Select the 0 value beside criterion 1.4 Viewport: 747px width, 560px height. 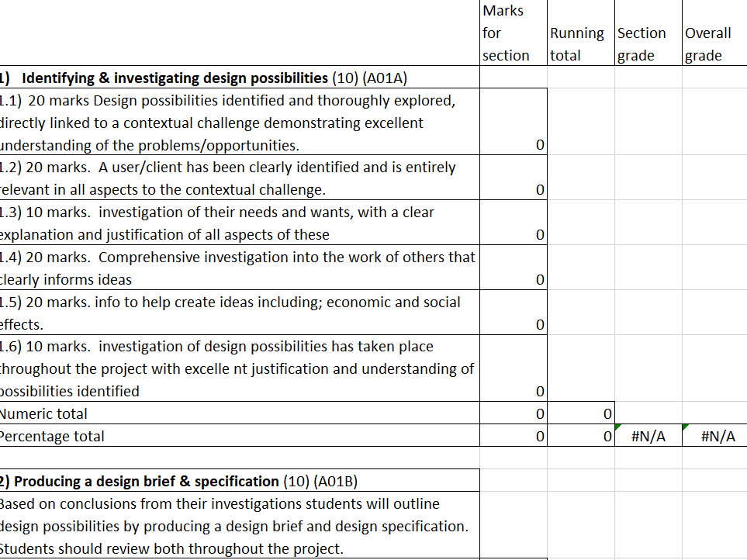pos(514,268)
